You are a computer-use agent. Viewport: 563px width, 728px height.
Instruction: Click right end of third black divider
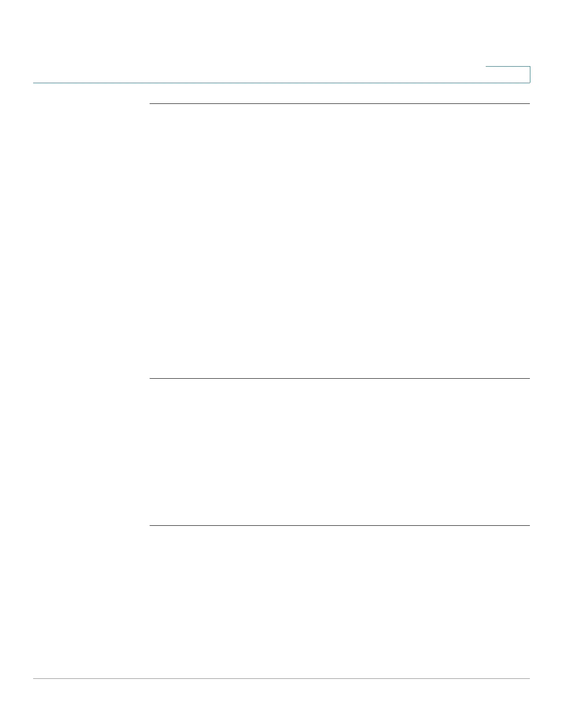coord(528,525)
